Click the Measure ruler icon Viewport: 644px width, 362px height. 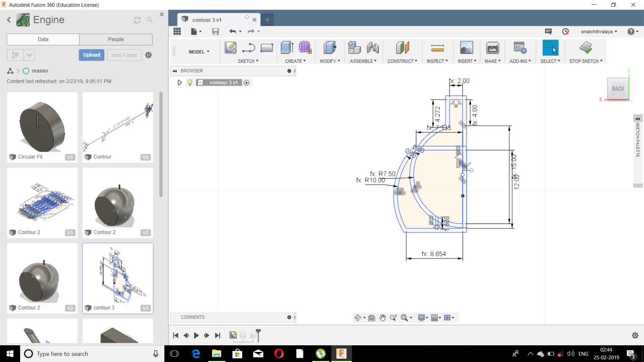(437, 48)
